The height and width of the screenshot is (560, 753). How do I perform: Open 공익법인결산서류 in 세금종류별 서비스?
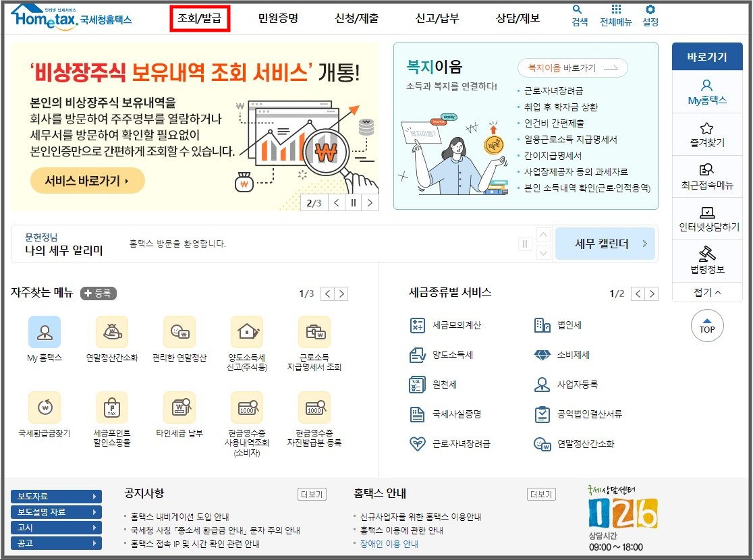(x=578, y=414)
